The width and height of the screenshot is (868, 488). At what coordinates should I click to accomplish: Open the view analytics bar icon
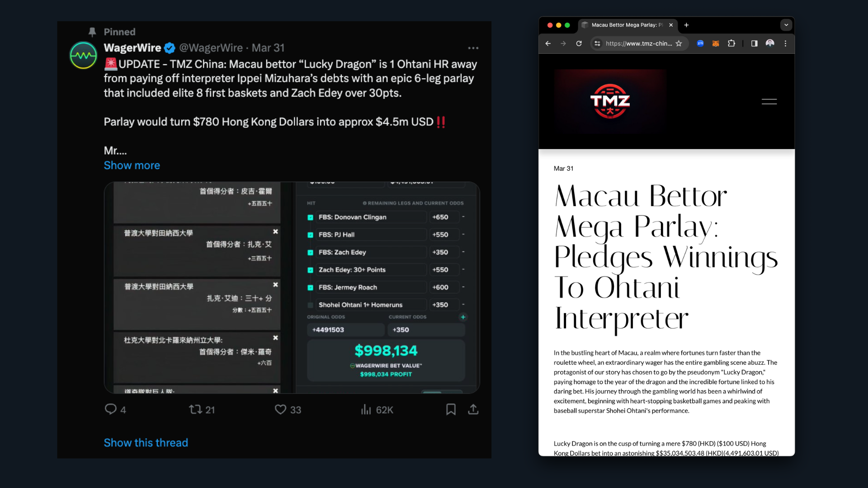coord(366,409)
